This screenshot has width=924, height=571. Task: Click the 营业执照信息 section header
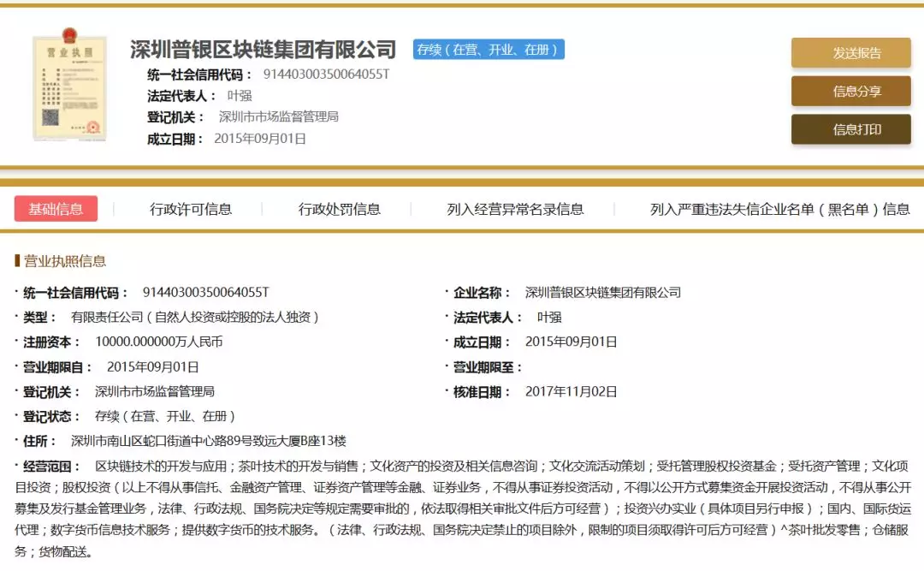pyautogui.click(x=64, y=261)
